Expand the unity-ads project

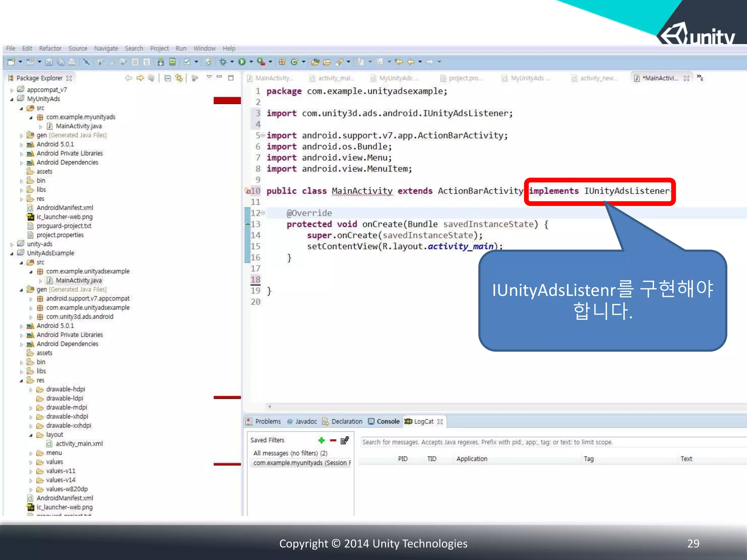(x=12, y=244)
